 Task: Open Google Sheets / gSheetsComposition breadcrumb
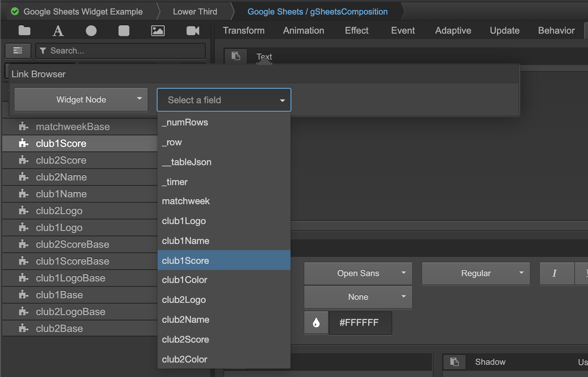(x=317, y=11)
